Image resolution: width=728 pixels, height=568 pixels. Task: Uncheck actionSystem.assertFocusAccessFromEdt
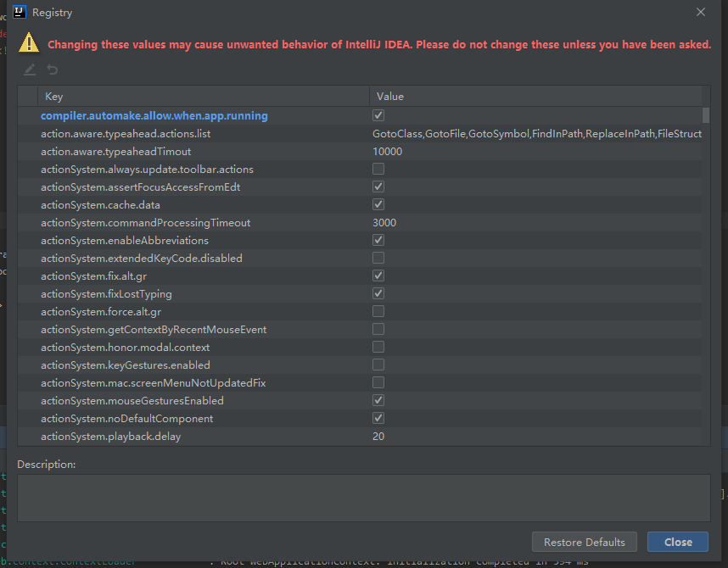click(378, 187)
